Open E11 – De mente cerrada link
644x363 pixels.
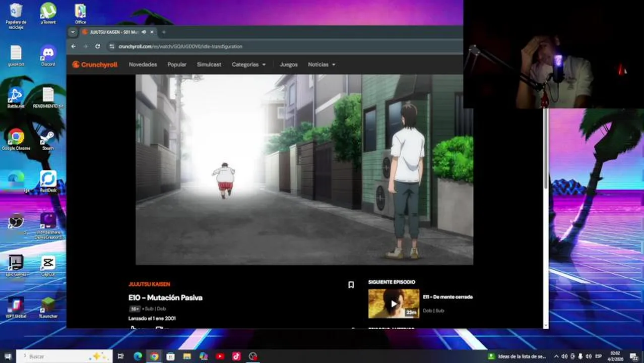pyautogui.click(x=447, y=297)
